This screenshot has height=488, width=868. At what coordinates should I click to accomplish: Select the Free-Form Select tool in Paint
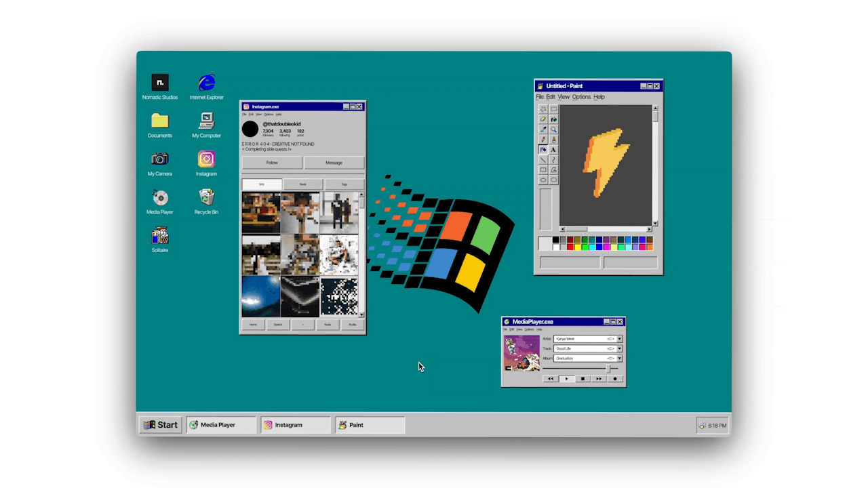coord(543,108)
